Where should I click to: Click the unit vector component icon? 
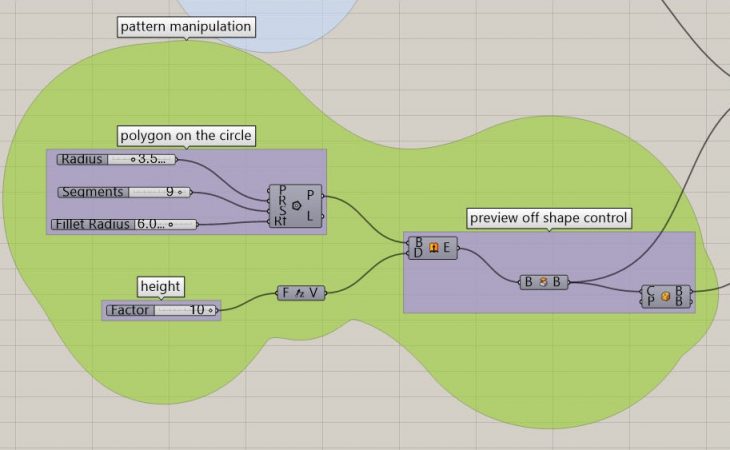click(x=301, y=293)
